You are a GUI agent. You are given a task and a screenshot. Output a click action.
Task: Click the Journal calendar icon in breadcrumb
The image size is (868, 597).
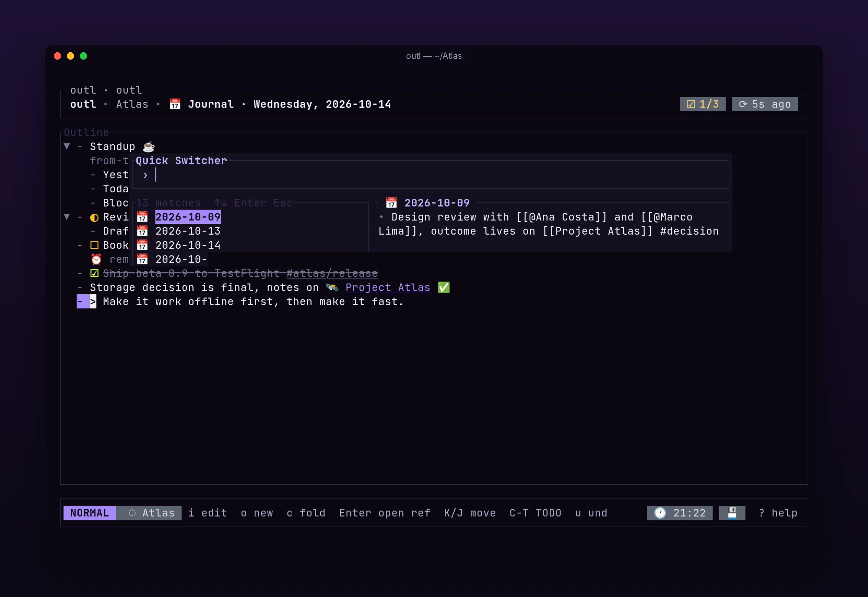[x=175, y=104]
